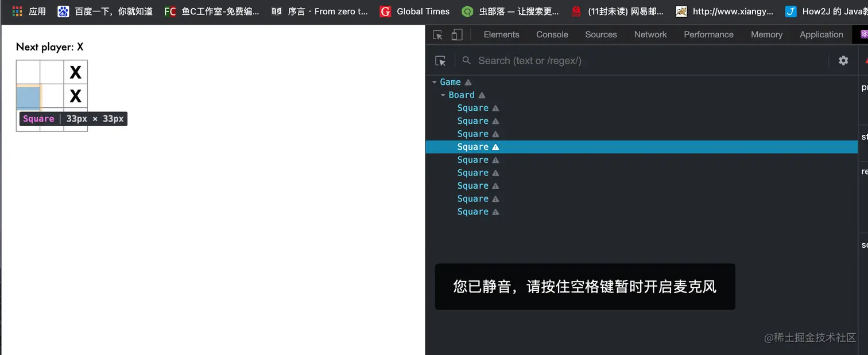Select the inspect element tool in DevTools
Screen dimensions: 868x355
[436, 34]
